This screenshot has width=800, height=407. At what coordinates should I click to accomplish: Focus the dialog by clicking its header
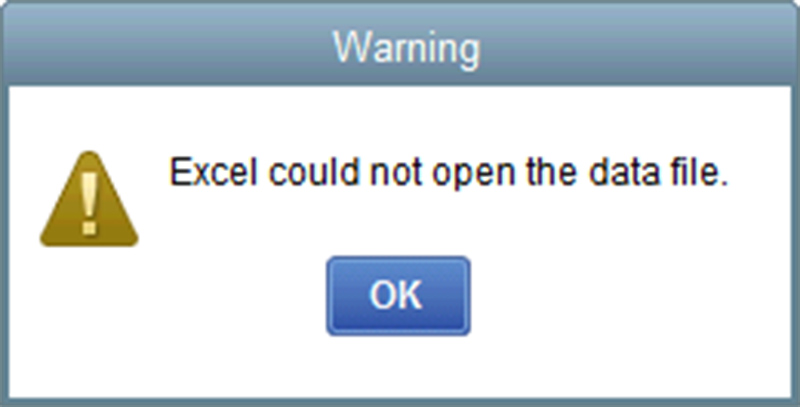tap(400, 46)
